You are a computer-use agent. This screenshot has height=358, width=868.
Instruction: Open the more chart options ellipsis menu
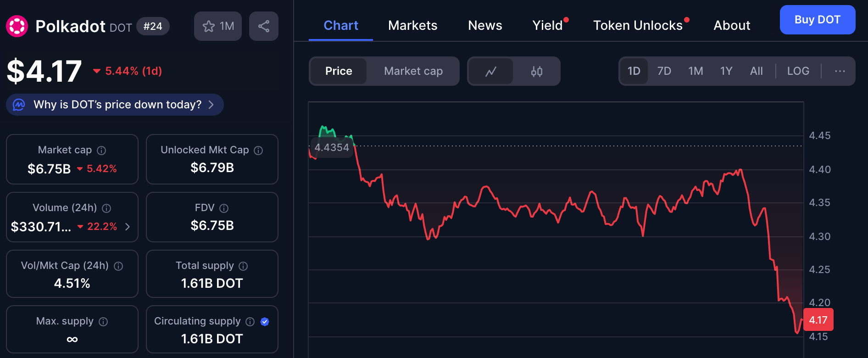[x=840, y=71]
